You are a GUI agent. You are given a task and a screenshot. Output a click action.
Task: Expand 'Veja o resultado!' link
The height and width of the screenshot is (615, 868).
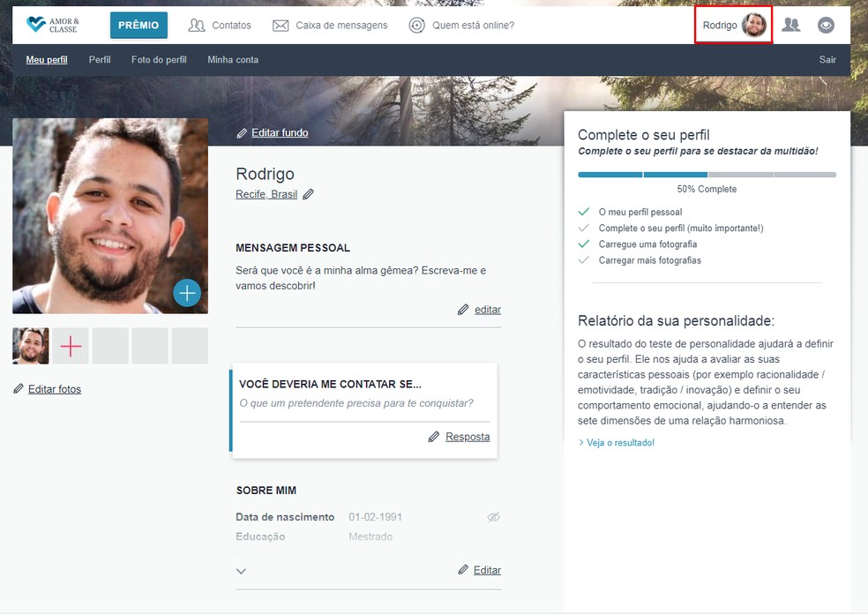(x=620, y=443)
